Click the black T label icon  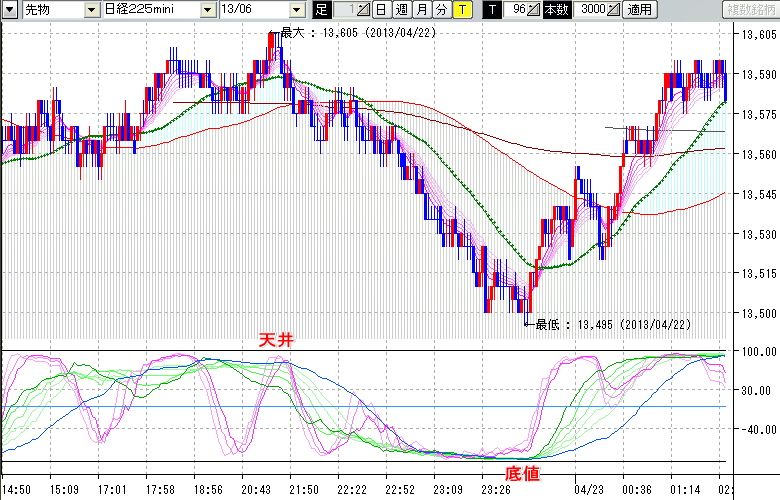tap(490, 9)
